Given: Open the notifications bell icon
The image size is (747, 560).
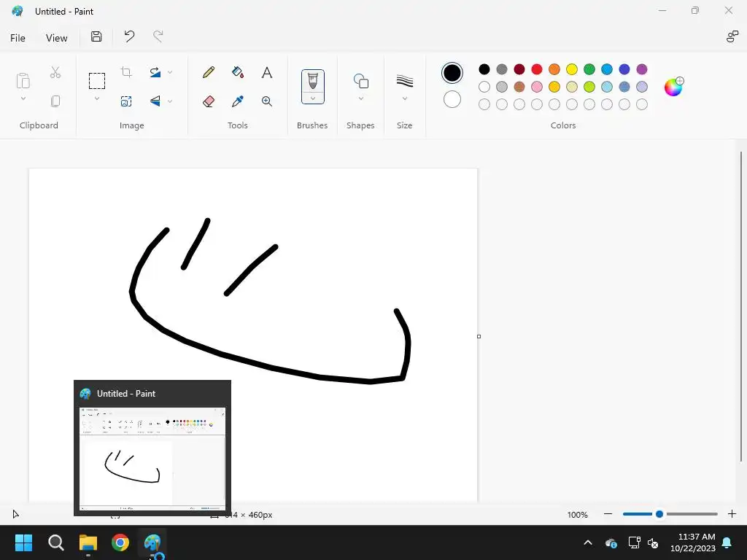Looking at the screenshot, I should pyautogui.click(x=727, y=542).
